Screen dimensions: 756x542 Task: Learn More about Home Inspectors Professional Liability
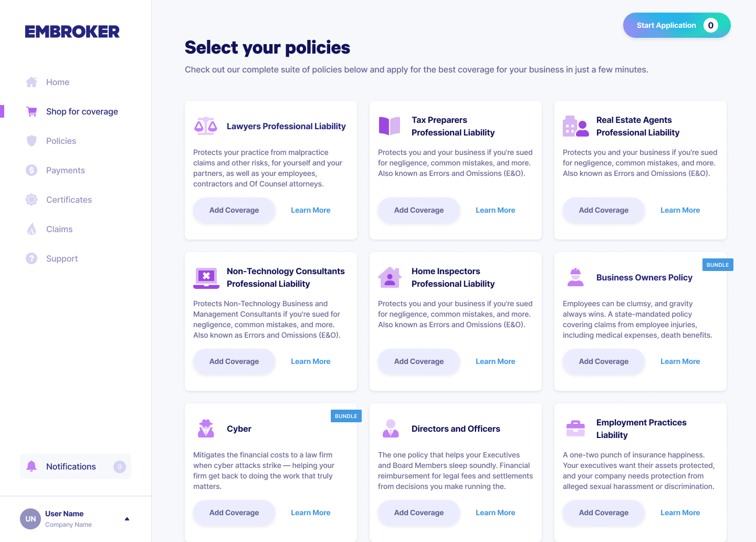(x=495, y=361)
